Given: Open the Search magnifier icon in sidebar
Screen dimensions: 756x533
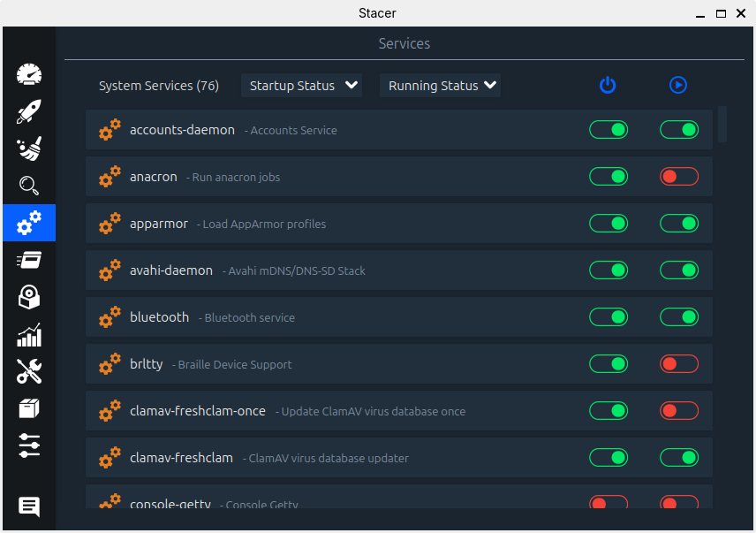Looking at the screenshot, I should tap(29, 186).
